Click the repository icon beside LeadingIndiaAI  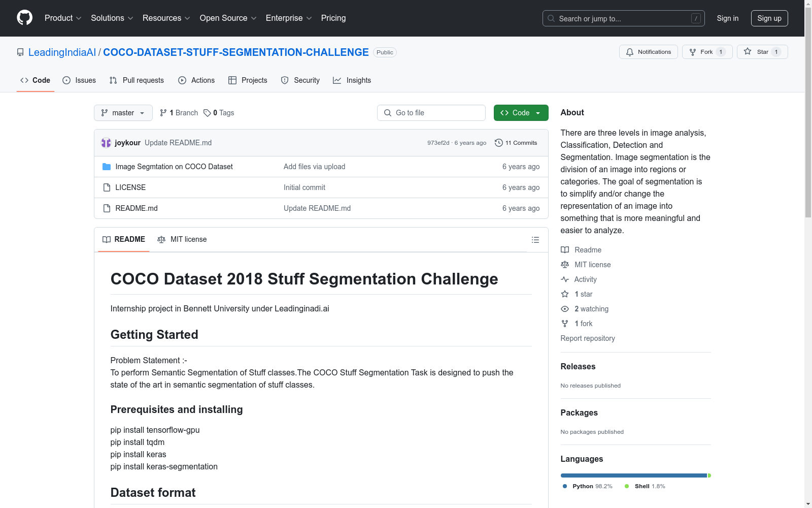coord(20,52)
